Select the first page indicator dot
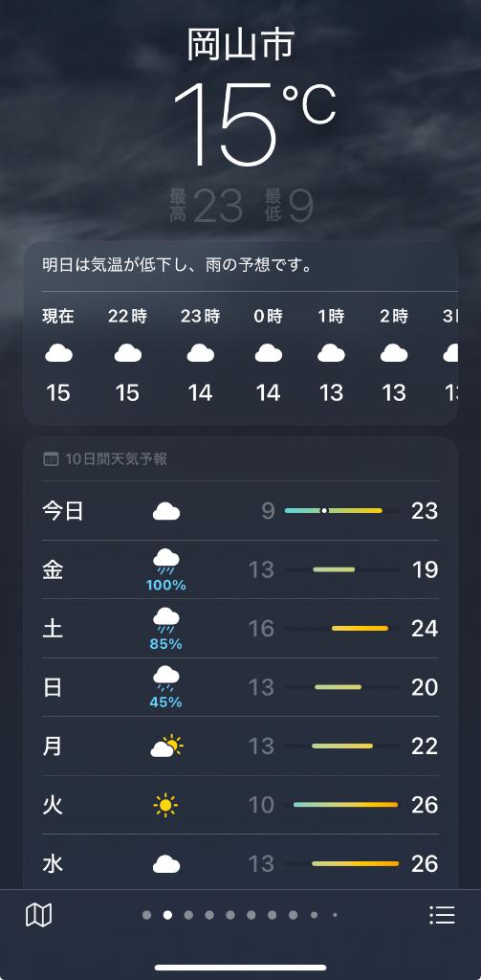The width and height of the screenshot is (481, 980). click(x=147, y=915)
